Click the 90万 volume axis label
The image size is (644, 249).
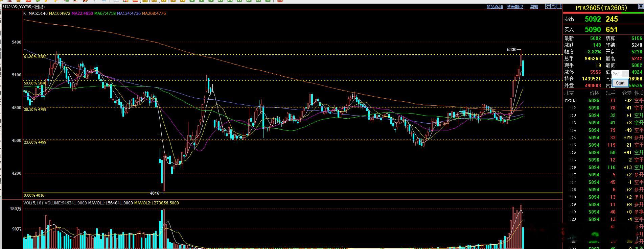click(17, 229)
